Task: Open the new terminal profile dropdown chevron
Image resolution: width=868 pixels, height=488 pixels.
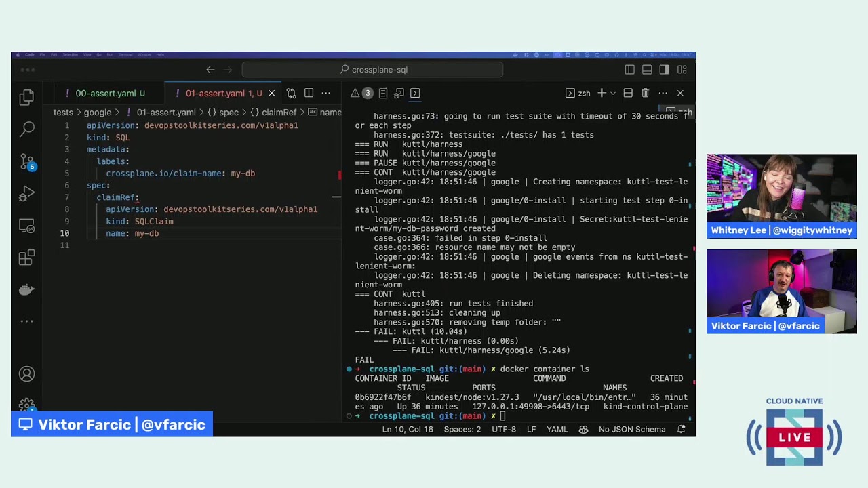Action: (613, 94)
